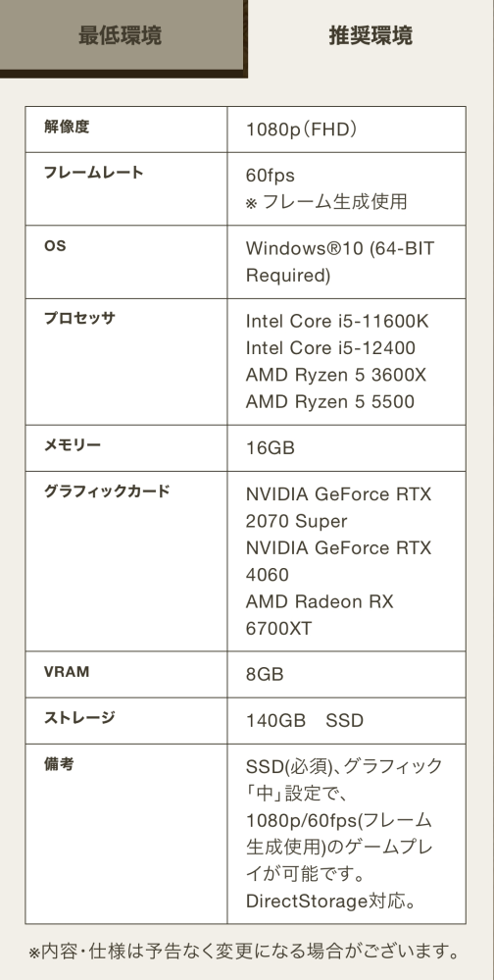Click the 60fps frame rate value
This screenshot has width=494, height=980.
270,175
